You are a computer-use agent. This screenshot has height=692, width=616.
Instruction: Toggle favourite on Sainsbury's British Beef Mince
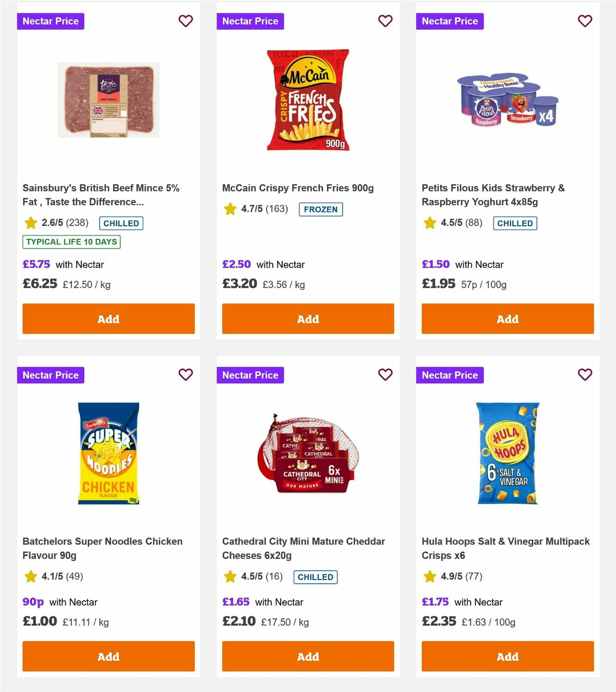185,21
